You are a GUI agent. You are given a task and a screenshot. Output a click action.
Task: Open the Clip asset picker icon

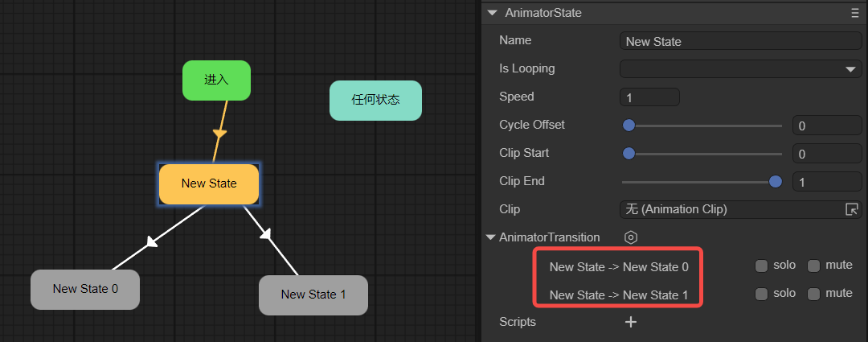click(x=852, y=209)
